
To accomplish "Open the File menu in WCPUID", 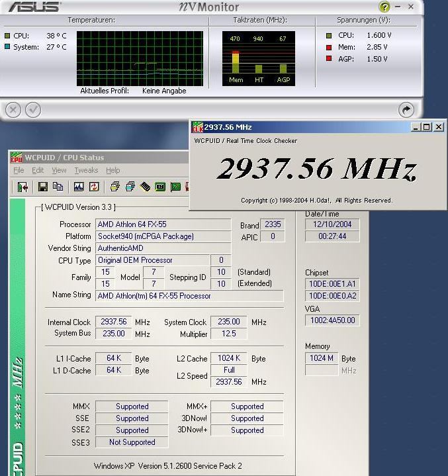I will pos(19,170).
